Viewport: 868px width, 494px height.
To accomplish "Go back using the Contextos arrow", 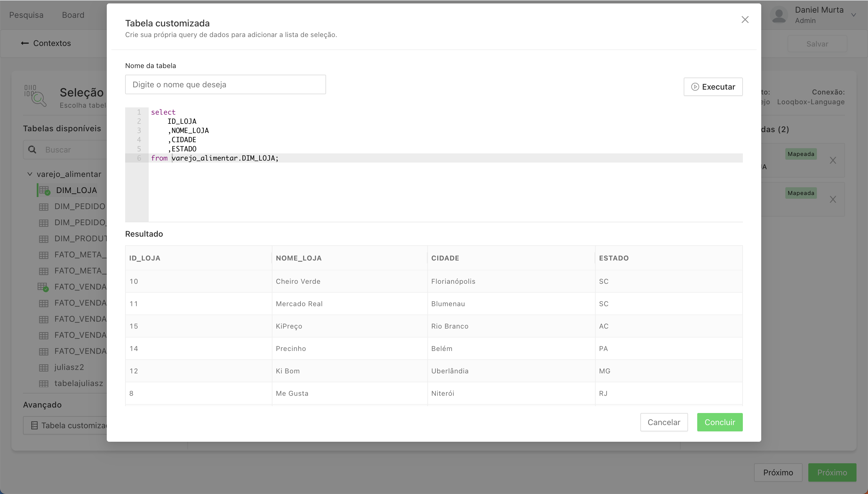I will [x=25, y=43].
